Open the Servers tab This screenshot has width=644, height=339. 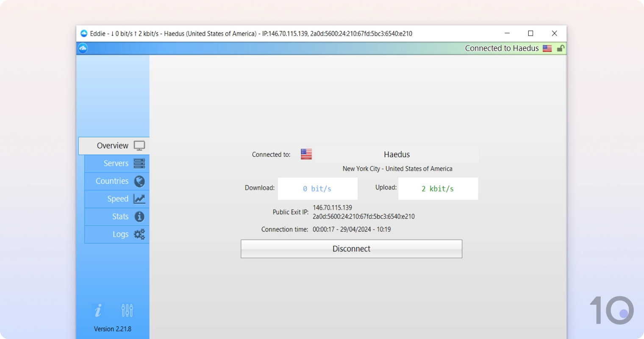point(116,164)
